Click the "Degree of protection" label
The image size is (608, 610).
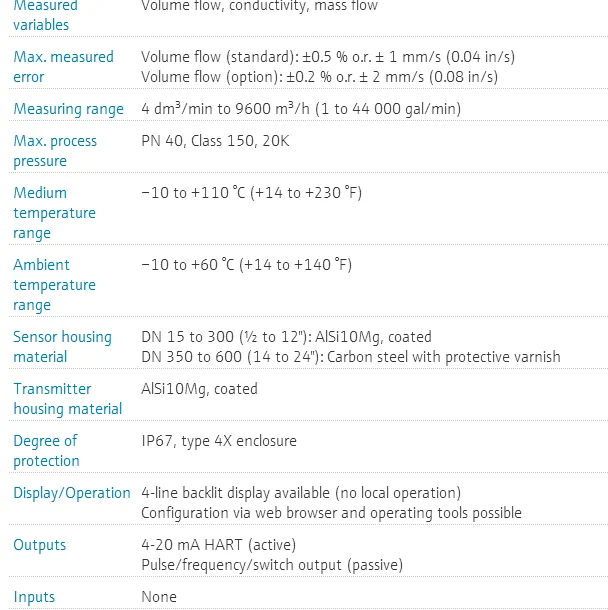tap(46, 451)
